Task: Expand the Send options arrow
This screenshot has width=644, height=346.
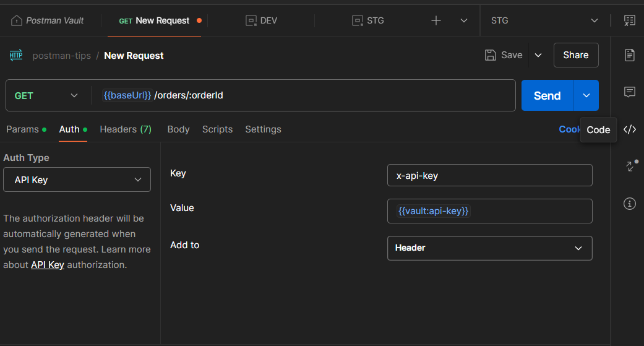Action: point(586,96)
